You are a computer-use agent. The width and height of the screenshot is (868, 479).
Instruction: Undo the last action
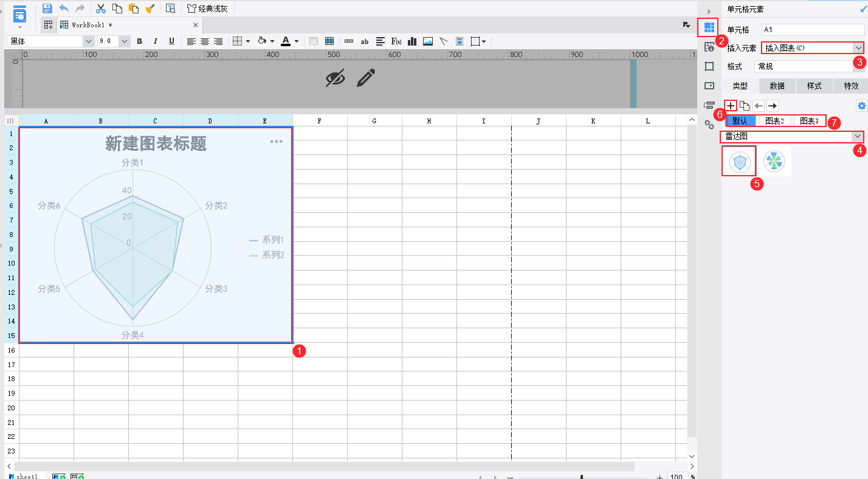(64, 9)
